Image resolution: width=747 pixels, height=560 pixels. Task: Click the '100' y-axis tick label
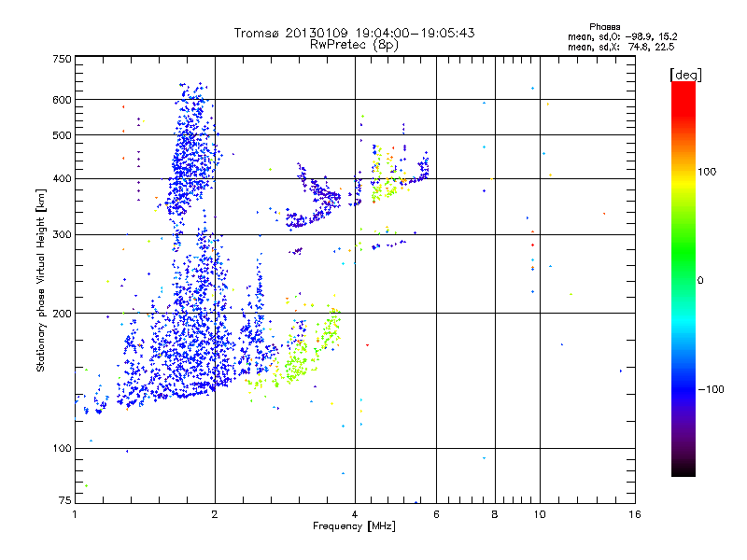coord(62,448)
